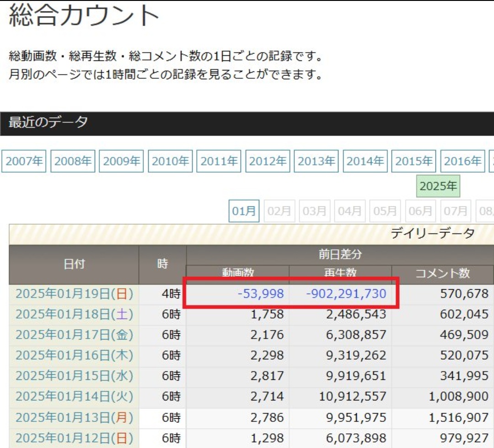Open the 2008年 year button
494x448 pixels.
coord(73,161)
